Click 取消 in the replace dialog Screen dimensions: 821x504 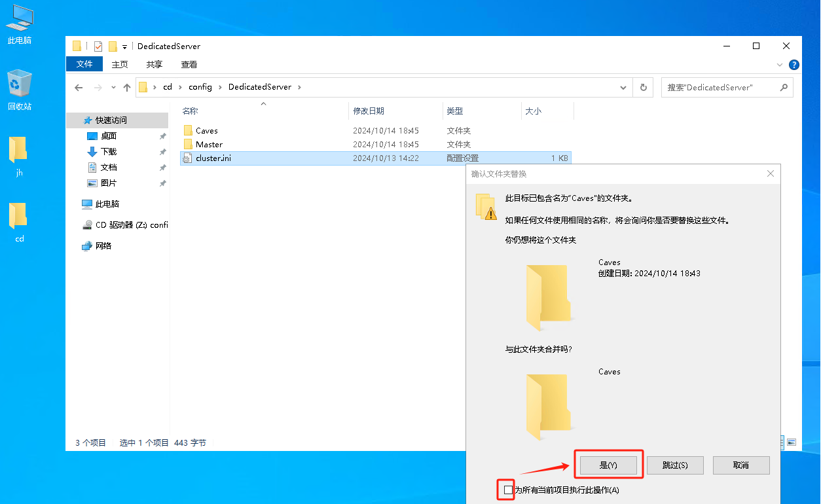(x=741, y=465)
